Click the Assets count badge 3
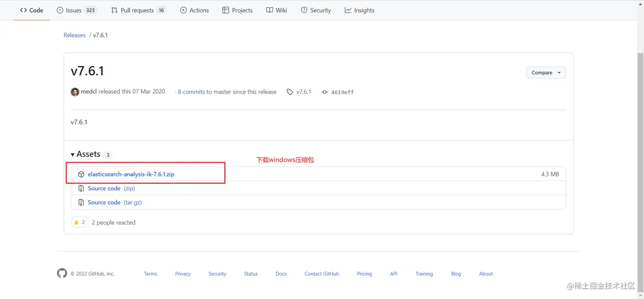 [108, 155]
